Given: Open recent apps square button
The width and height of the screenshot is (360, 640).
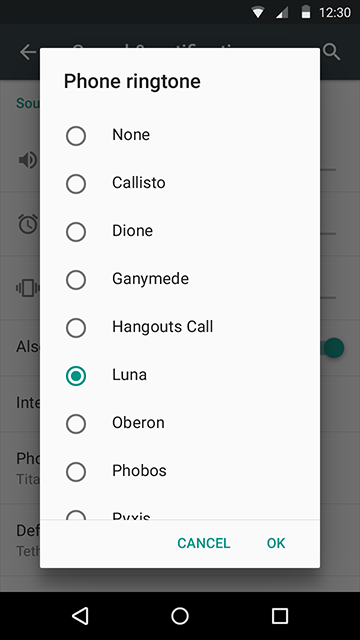Looking at the screenshot, I should [280, 616].
